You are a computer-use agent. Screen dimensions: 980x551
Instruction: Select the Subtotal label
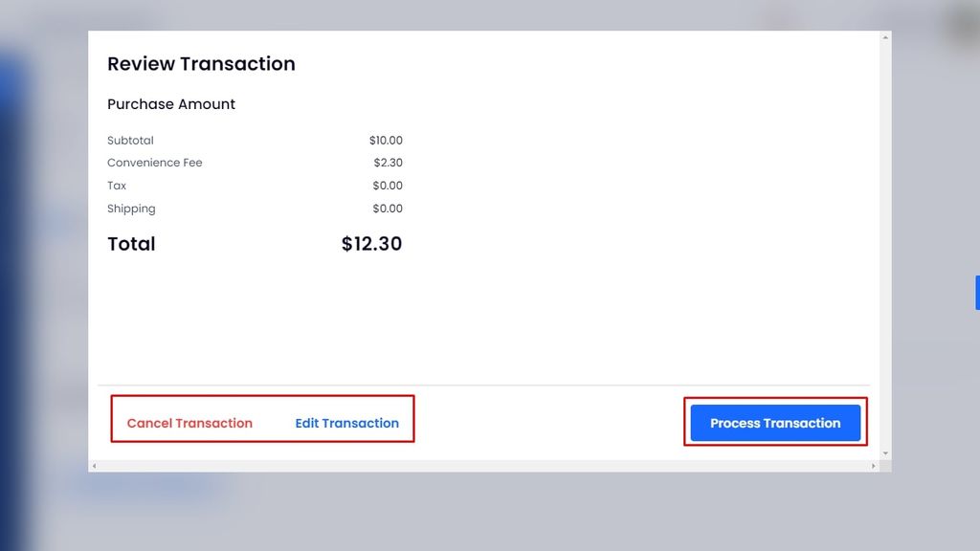click(x=130, y=141)
